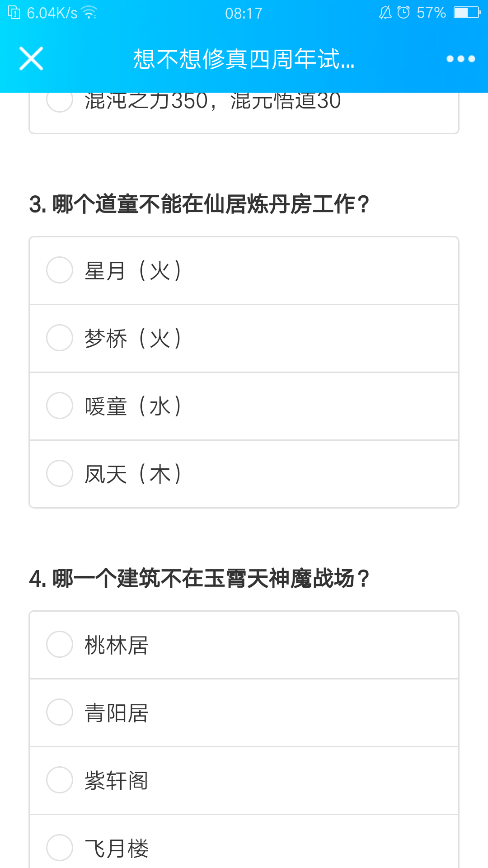Tap the SIM card alert icon
Image resolution: width=488 pixels, height=868 pixels.
(14, 13)
